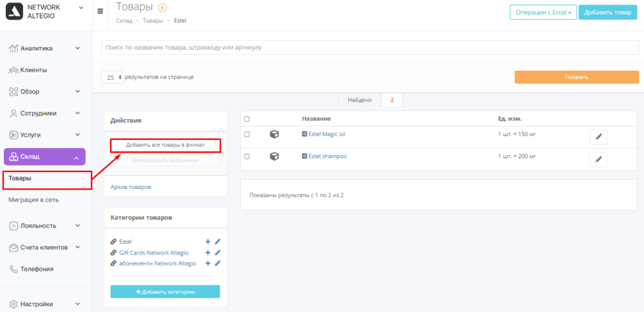
Task: Open Gift Cards Network Altegio category
Action: point(154,253)
